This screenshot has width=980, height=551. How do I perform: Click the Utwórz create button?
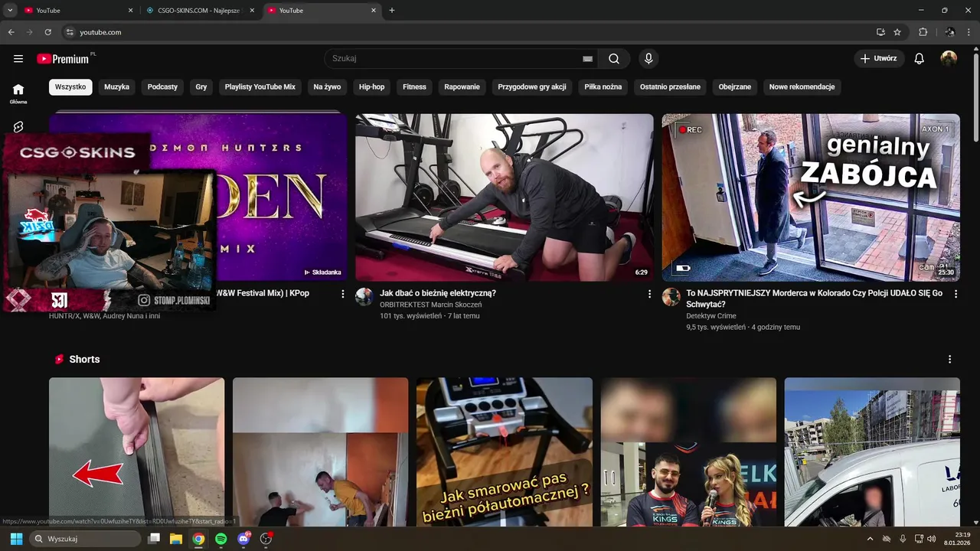[x=879, y=59]
